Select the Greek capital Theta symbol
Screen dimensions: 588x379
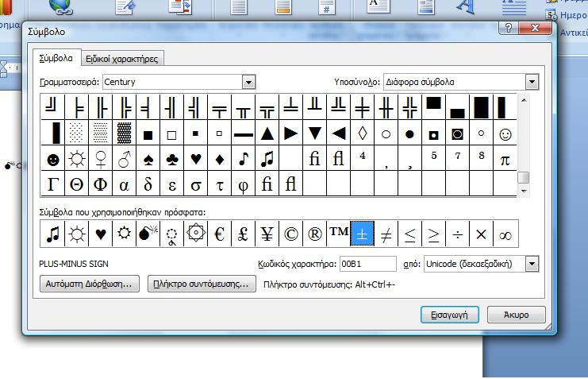pos(77,184)
